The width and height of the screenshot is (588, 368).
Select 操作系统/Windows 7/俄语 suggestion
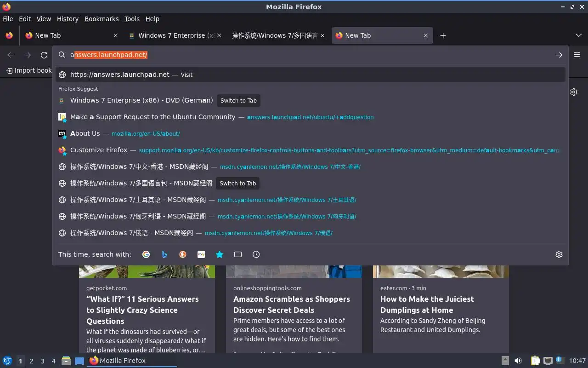point(311,233)
